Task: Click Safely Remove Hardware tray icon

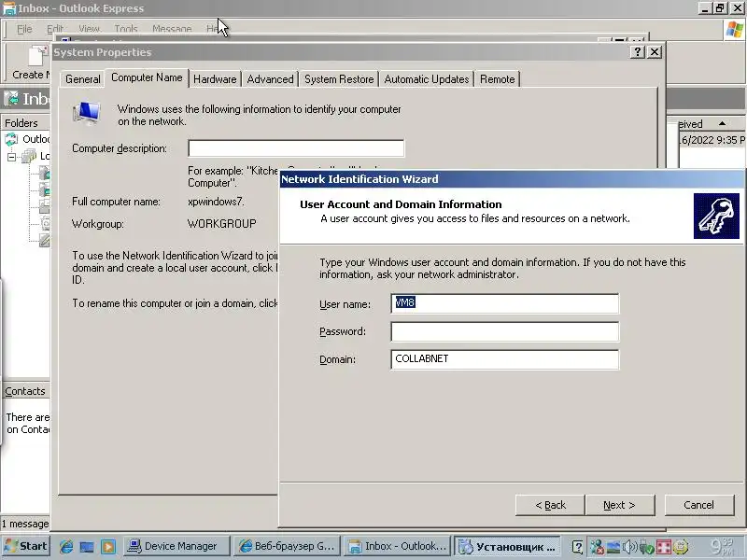Action: 646,547
